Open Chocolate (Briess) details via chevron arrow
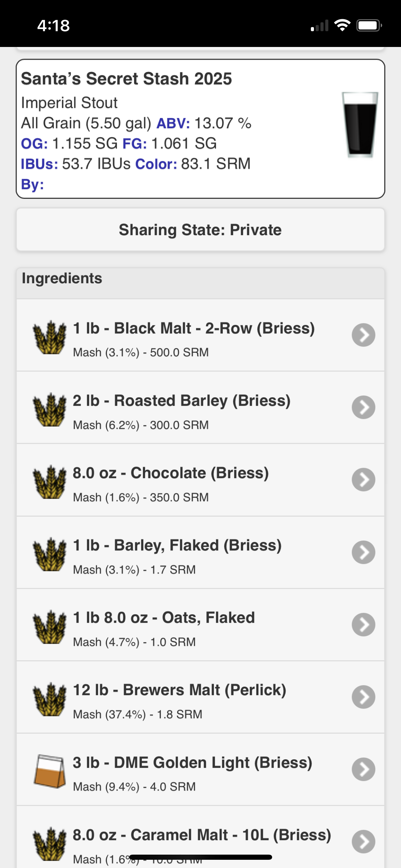The image size is (401, 868). pyautogui.click(x=363, y=480)
